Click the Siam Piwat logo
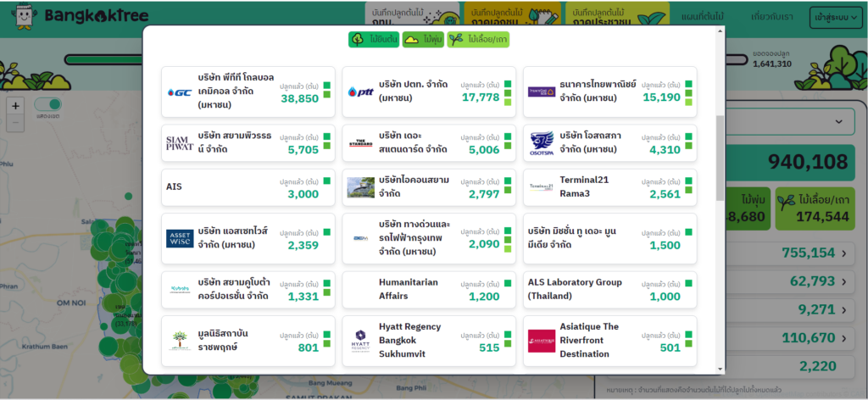 180,143
